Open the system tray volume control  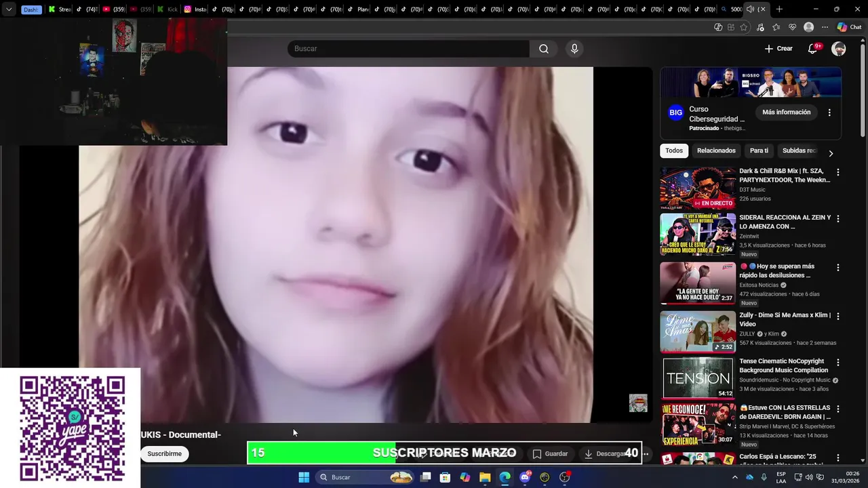point(808,477)
